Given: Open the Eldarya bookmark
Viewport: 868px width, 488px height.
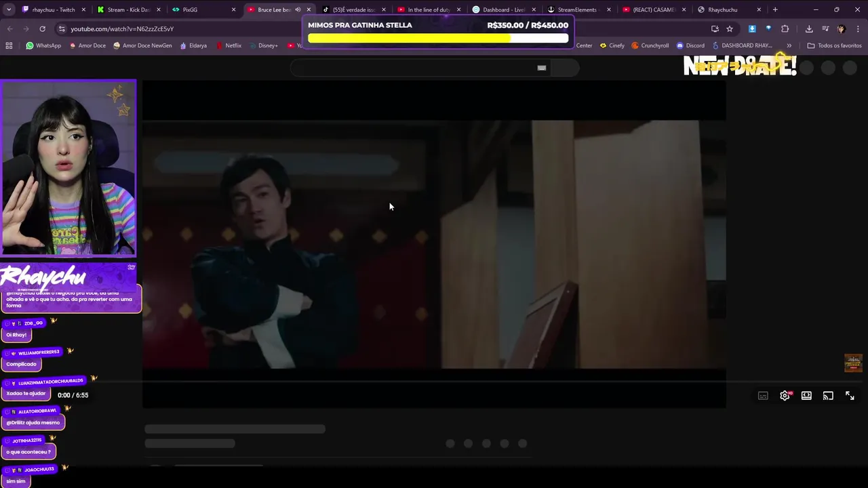Looking at the screenshot, I should click(193, 45).
